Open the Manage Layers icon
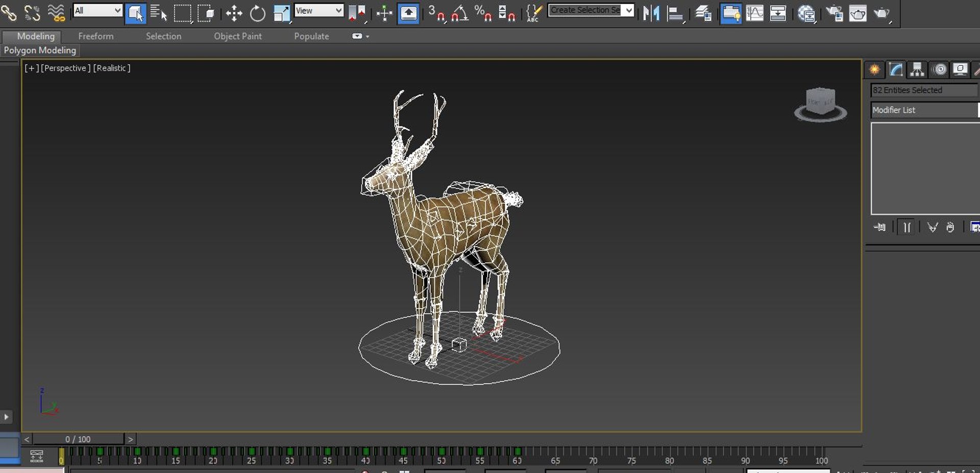Viewport: 980px width, 473px height. (x=703, y=13)
